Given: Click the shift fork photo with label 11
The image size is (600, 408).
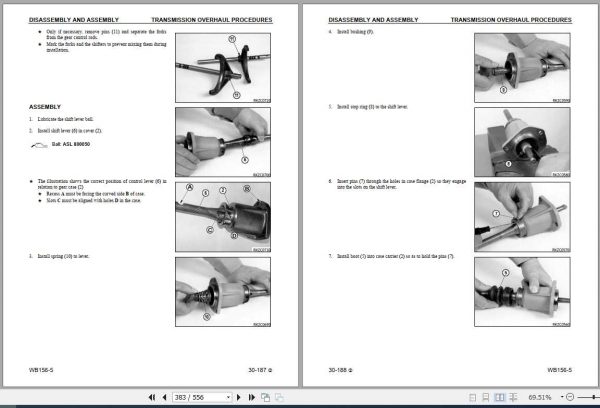Looking at the screenshot, I should (223, 68).
